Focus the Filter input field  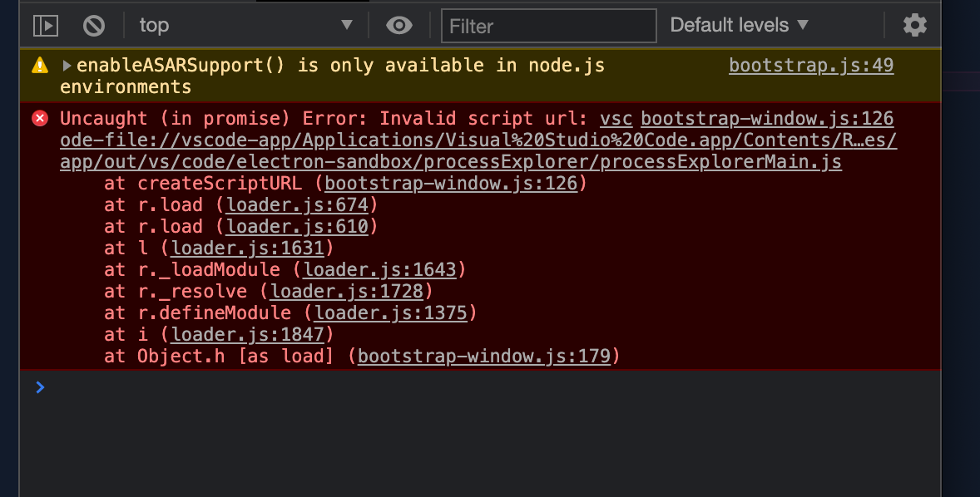click(x=547, y=26)
